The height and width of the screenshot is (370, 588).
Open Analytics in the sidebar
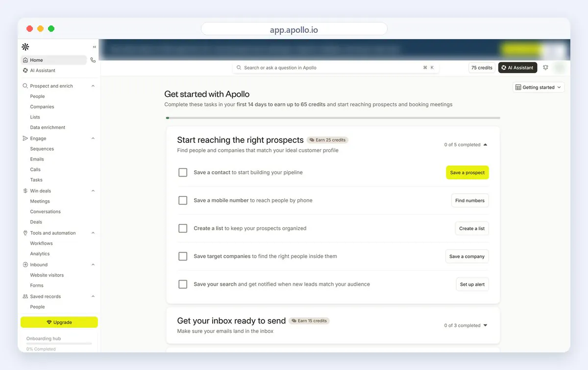click(x=40, y=254)
